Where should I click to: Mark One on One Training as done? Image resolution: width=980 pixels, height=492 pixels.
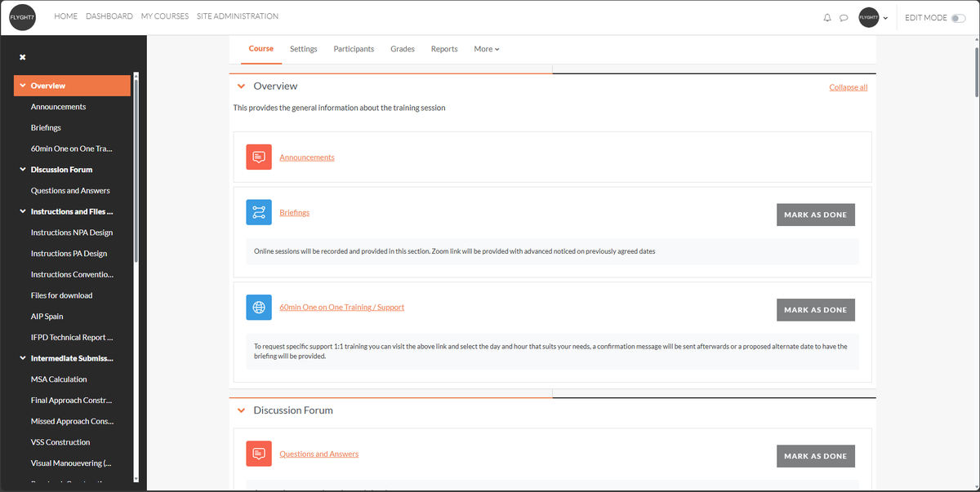[816, 310]
